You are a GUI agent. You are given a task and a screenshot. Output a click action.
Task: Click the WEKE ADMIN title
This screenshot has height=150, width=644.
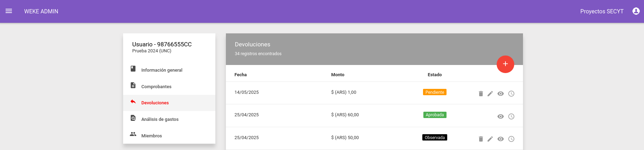pos(41,11)
